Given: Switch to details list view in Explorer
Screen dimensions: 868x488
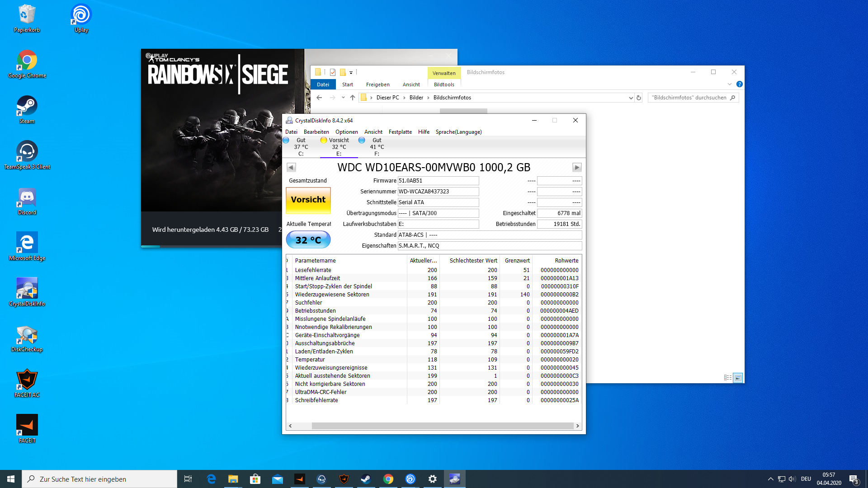Looking at the screenshot, I should [x=727, y=378].
